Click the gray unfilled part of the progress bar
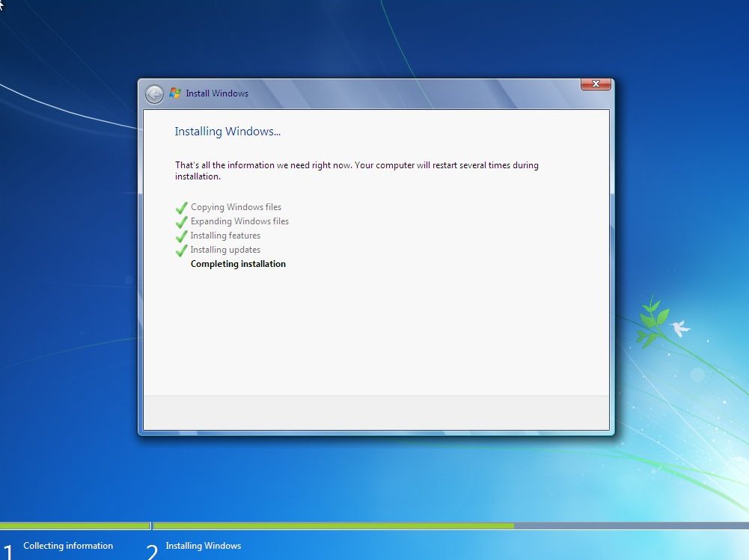The width and height of the screenshot is (749, 560). click(x=631, y=526)
